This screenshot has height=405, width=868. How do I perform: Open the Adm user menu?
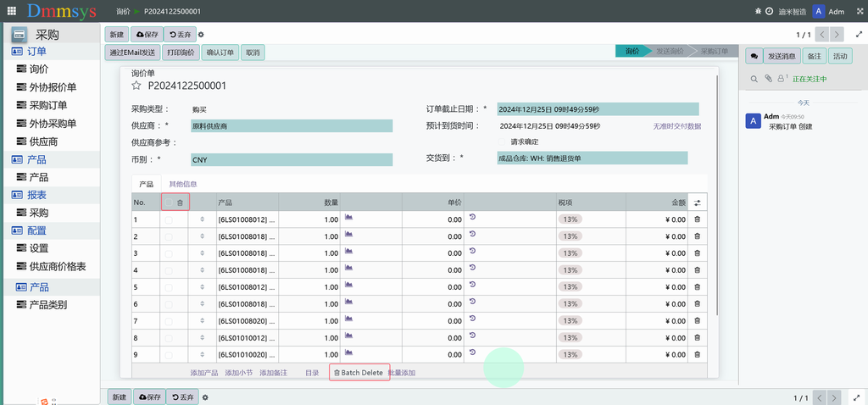828,12
